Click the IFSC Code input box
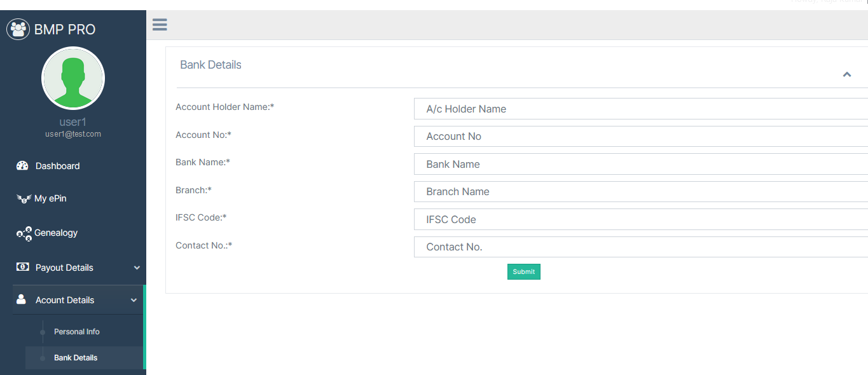The width and height of the screenshot is (868, 375). tap(640, 219)
